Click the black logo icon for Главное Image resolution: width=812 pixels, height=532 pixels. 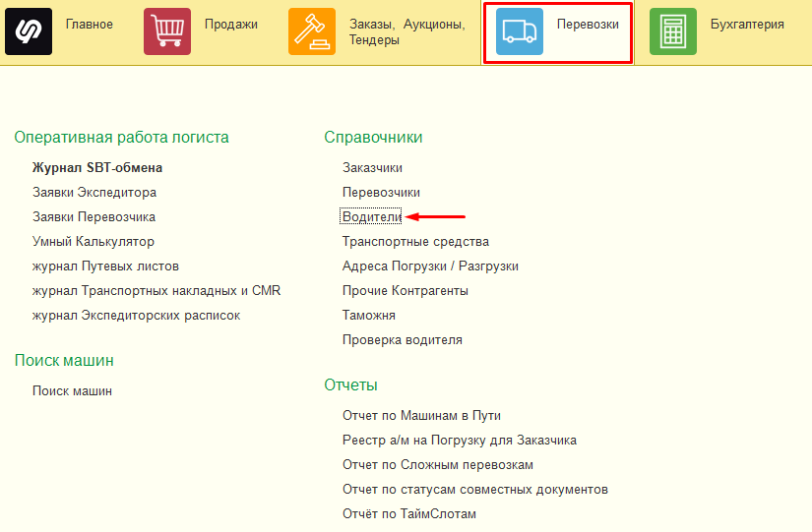(29, 31)
